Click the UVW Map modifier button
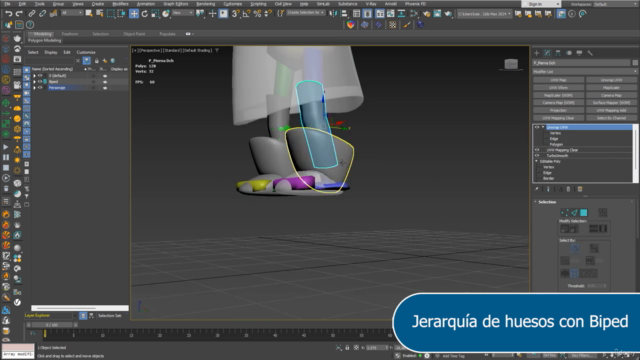The image size is (640, 360). point(558,80)
